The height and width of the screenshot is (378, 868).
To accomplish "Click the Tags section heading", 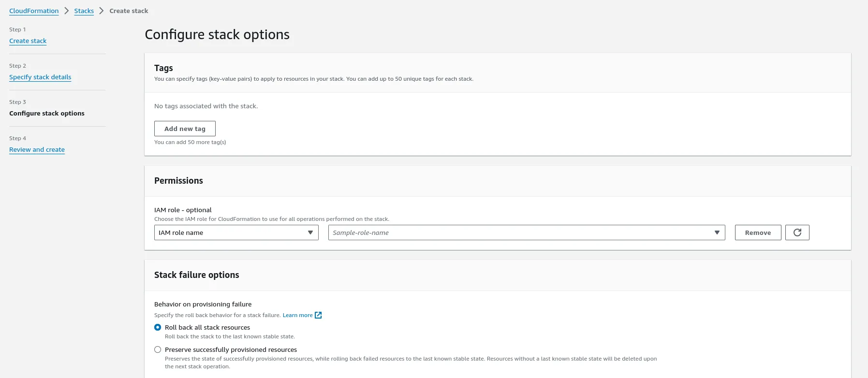I will click(163, 68).
